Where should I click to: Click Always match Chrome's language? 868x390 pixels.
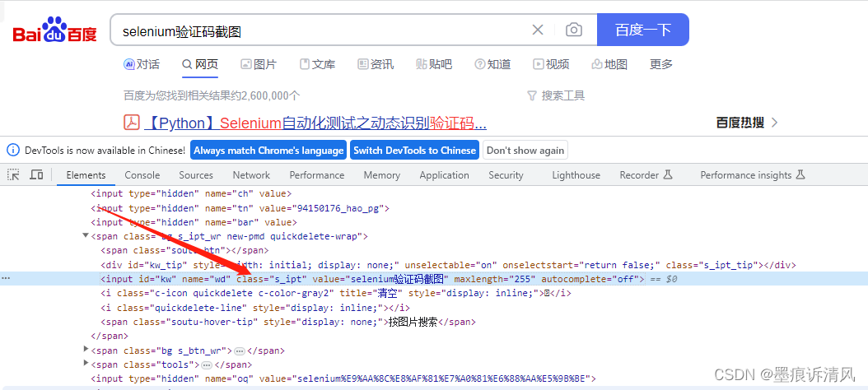[x=268, y=150]
